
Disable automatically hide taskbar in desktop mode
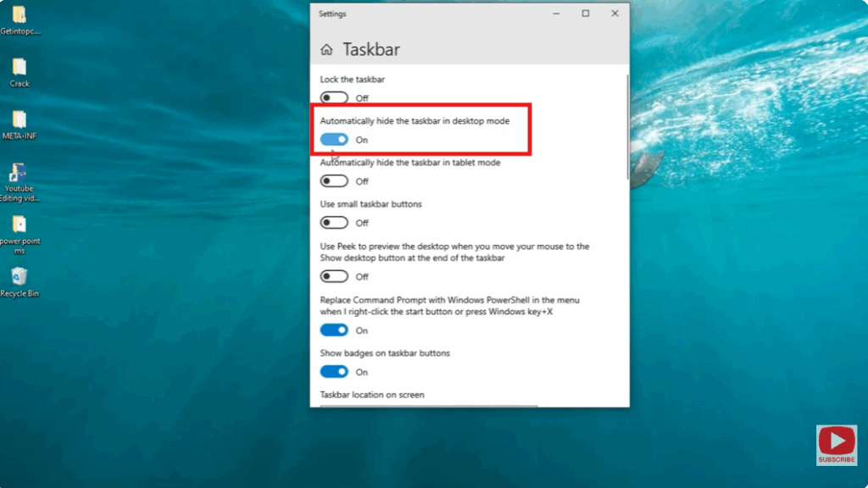(x=334, y=138)
